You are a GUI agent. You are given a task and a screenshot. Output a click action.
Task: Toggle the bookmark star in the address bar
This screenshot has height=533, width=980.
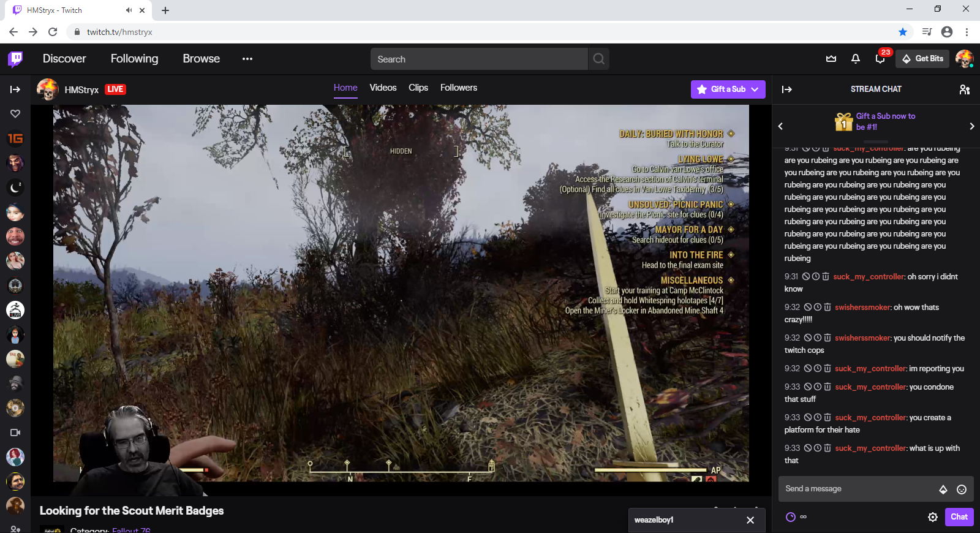click(x=903, y=32)
